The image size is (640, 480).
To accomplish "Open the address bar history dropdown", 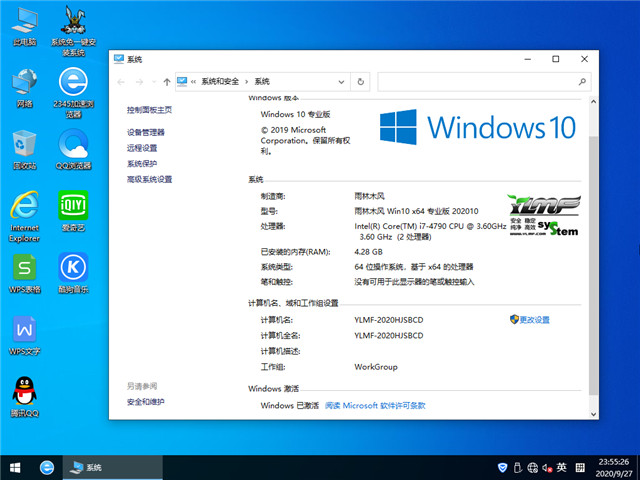I will [x=341, y=82].
